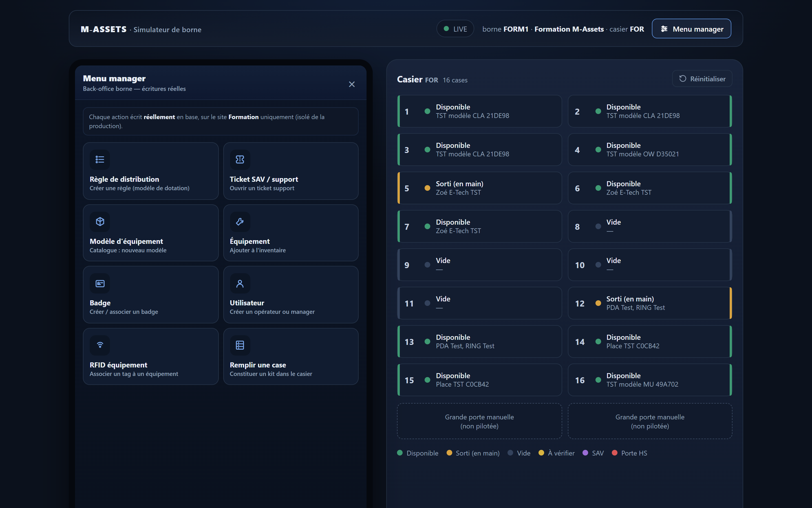Select locker case 2 Disponible
The width and height of the screenshot is (812, 508).
650,111
